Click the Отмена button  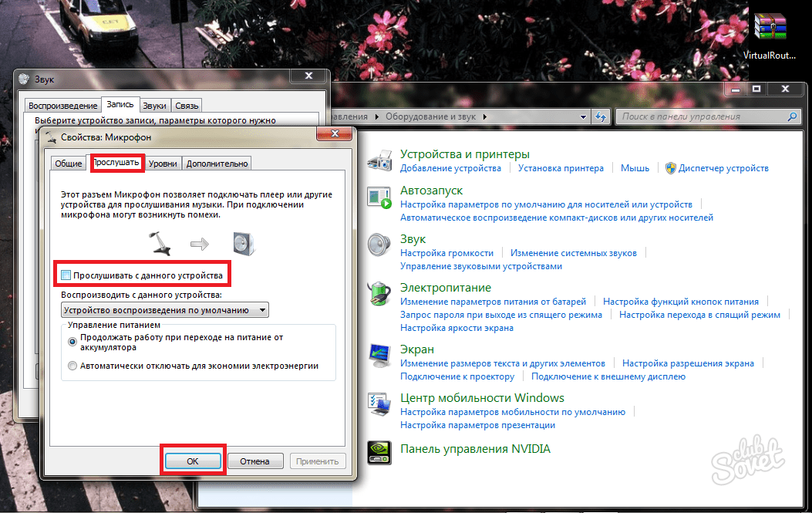pos(254,461)
